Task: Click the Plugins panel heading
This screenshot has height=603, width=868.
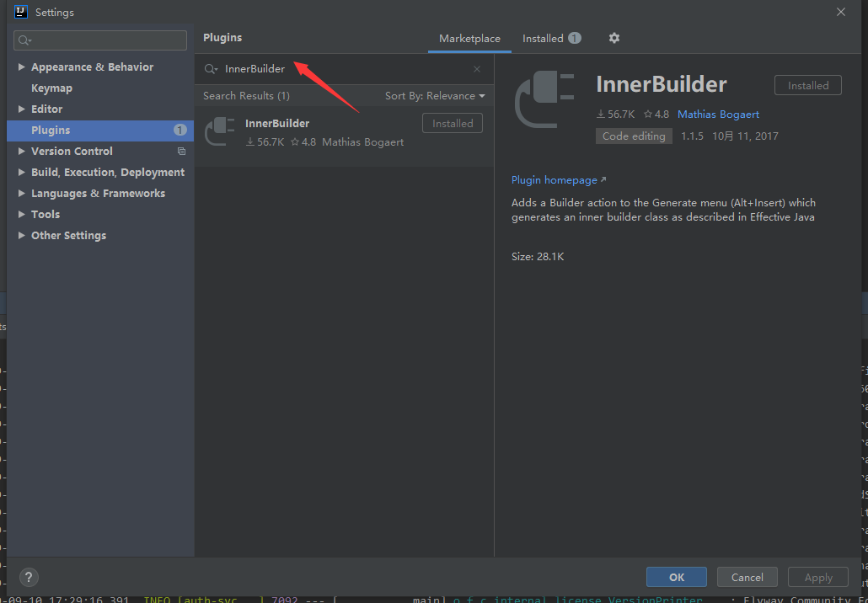Action: 222,38
